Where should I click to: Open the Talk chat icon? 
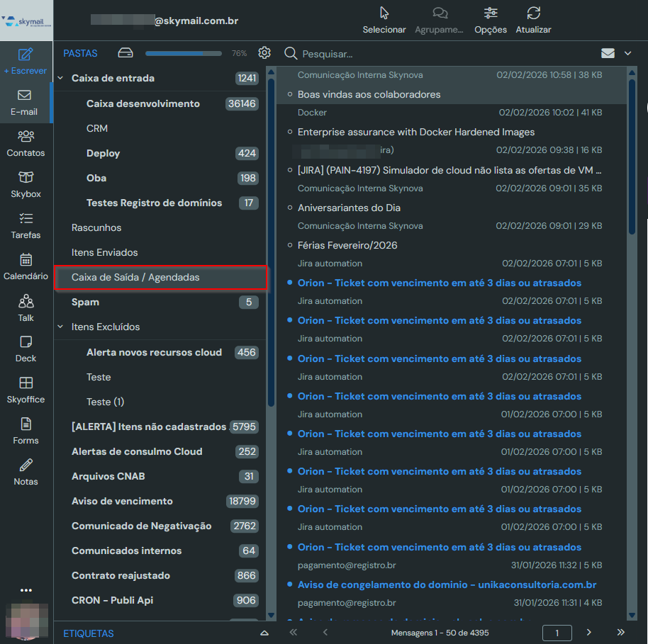[x=26, y=301]
